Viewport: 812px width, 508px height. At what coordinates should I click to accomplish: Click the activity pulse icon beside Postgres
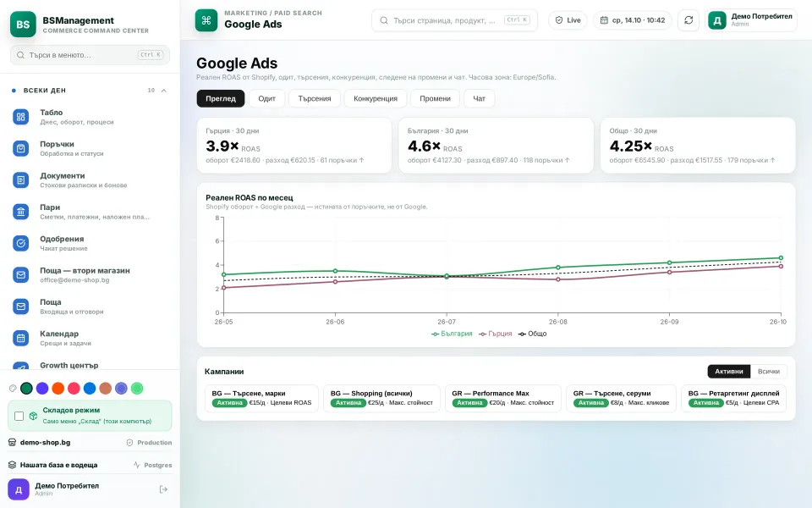[x=137, y=465]
